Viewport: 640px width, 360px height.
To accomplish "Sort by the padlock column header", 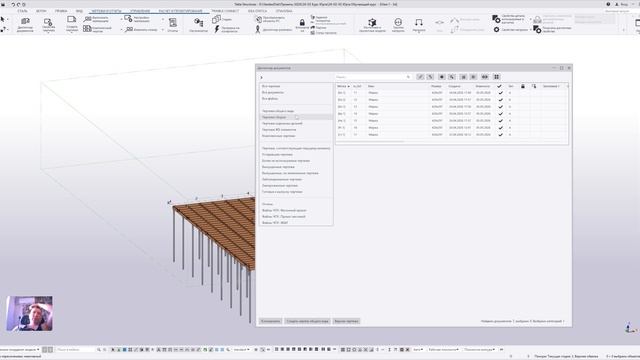I will coord(522,86).
